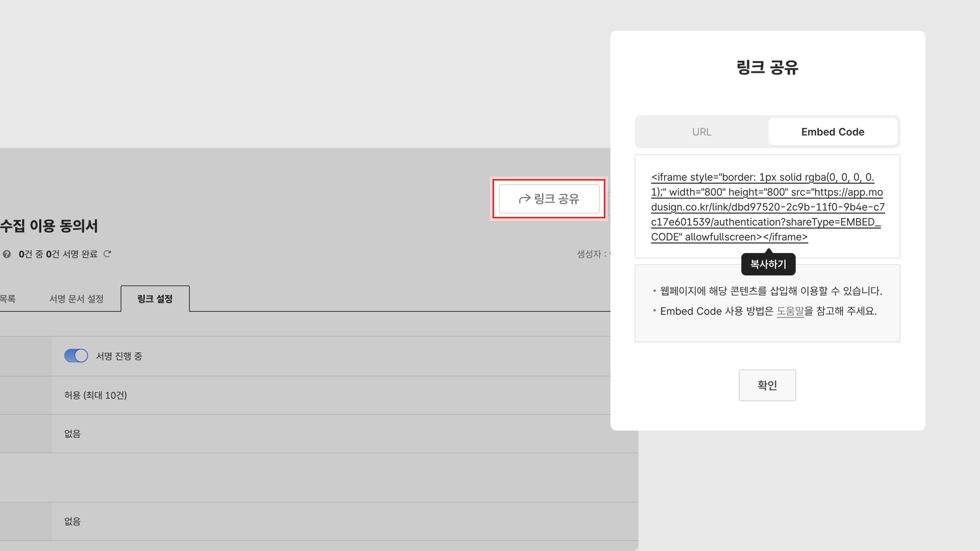Image resolution: width=980 pixels, height=551 pixels.
Task: Click the refresh icon beside 서명 완료
Action: point(107,254)
